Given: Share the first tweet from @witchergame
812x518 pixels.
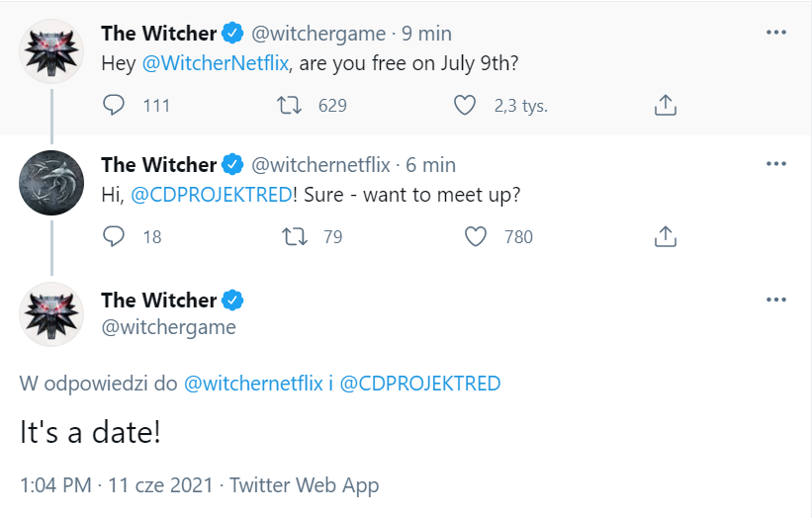Looking at the screenshot, I should (666, 105).
